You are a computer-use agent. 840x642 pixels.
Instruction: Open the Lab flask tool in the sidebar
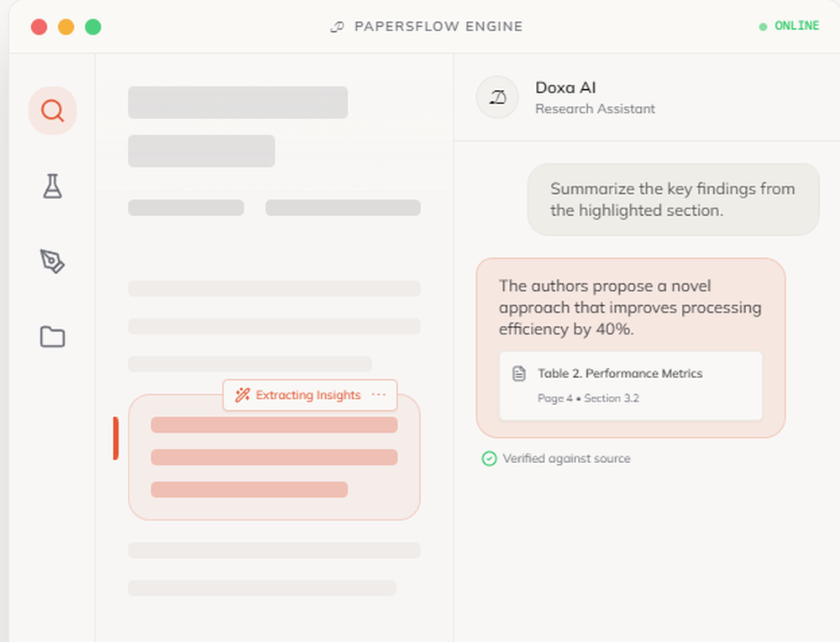tap(52, 187)
